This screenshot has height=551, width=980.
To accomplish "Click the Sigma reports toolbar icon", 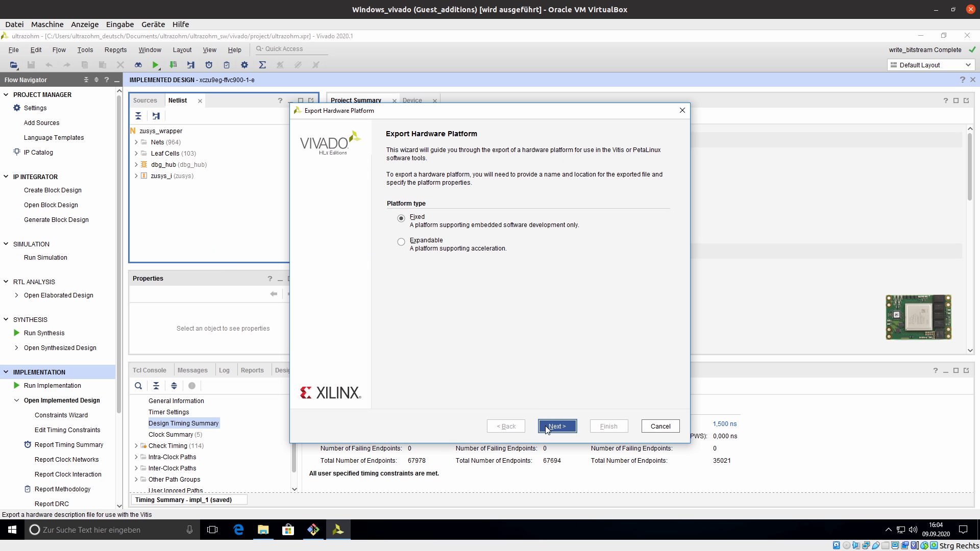I will pyautogui.click(x=262, y=65).
